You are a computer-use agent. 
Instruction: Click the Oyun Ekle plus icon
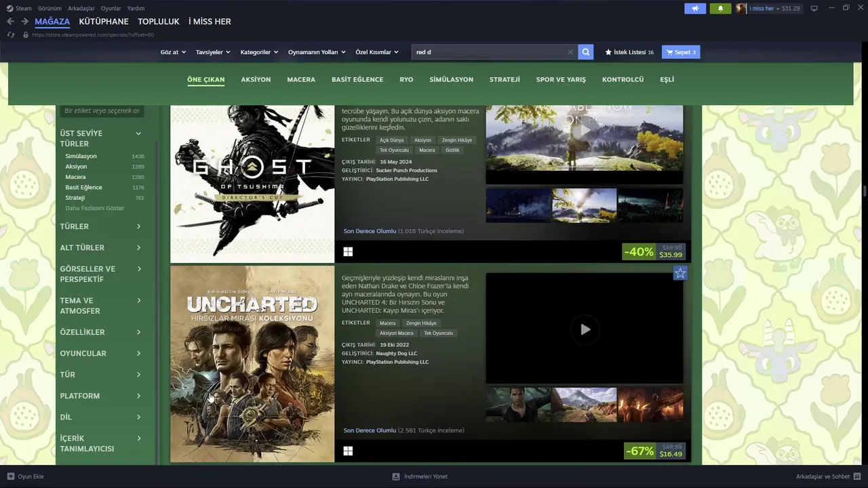pyautogui.click(x=10, y=476)
